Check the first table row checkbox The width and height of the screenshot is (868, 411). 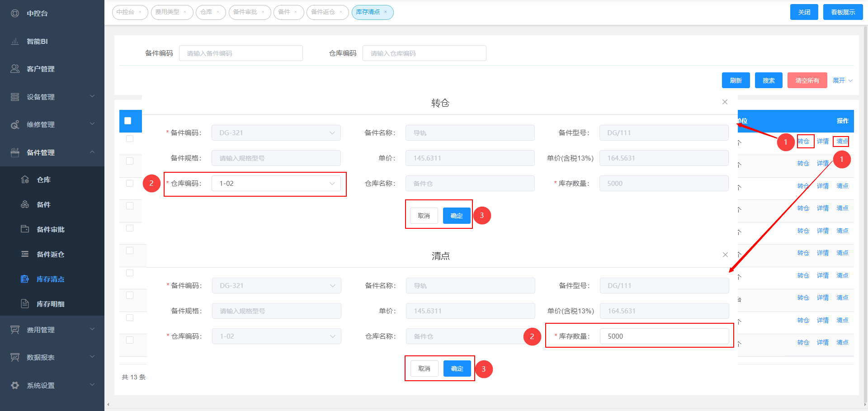(x=130, y=139)
